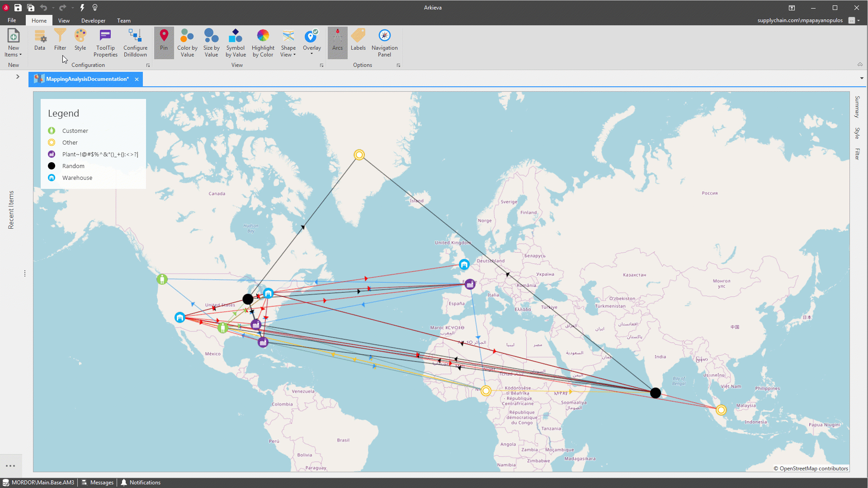Click the Undo arrow
This screenshot has height=488, width=868.
click(x=43, y=8)
